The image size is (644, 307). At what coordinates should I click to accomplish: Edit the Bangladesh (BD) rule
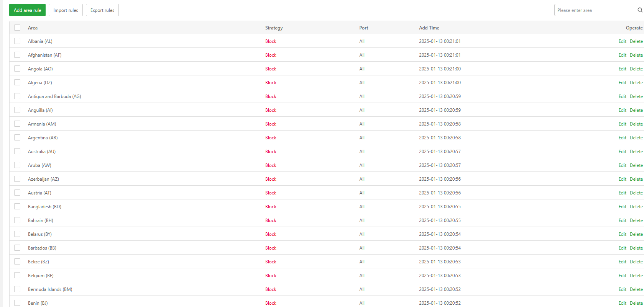tap(622, 207)
